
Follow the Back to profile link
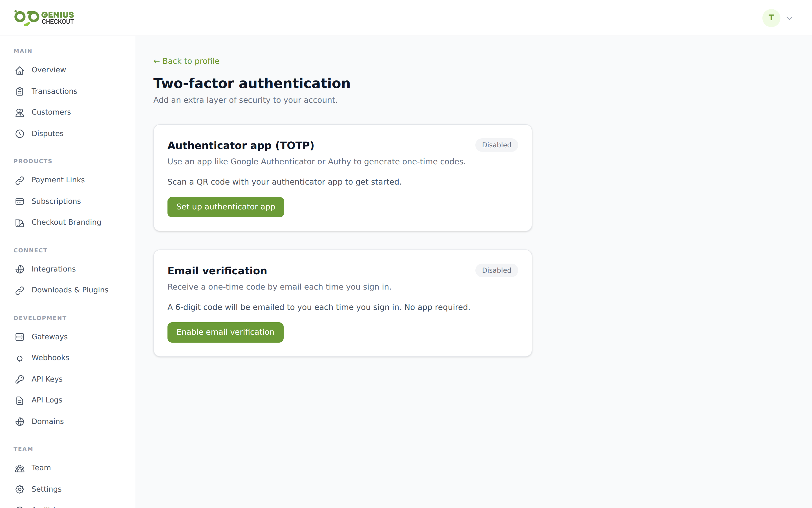[186, 61]
